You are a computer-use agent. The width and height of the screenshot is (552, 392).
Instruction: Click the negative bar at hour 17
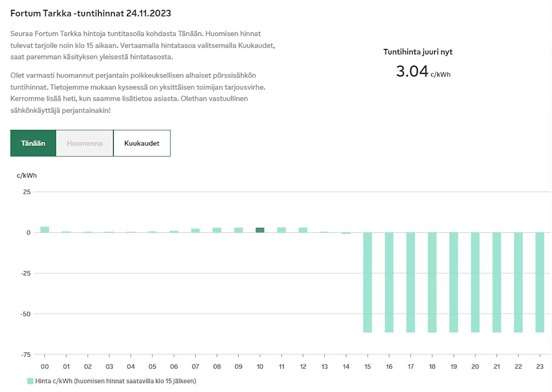pyautogui.click(x=410, y=283)
